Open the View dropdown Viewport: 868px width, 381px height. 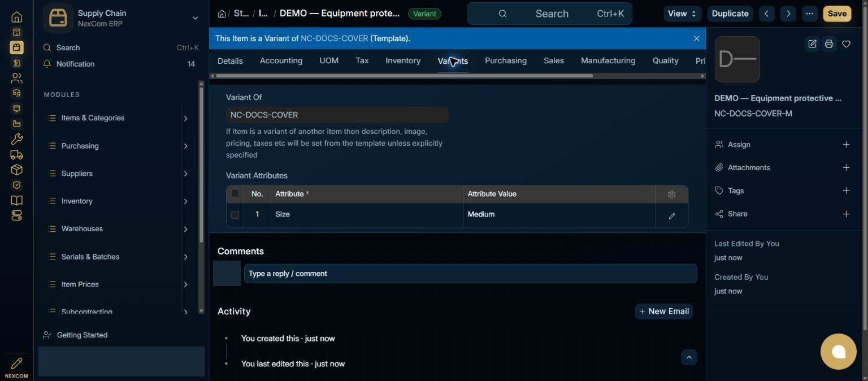coord(683,14)
